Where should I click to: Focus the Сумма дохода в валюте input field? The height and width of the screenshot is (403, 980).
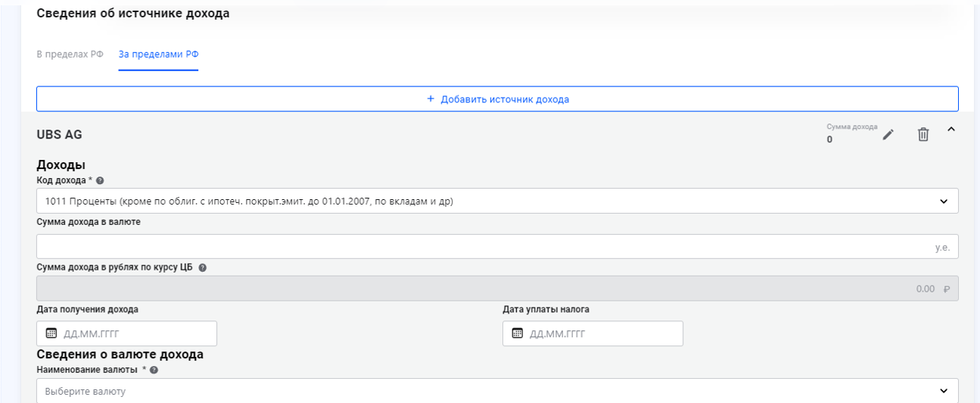(x=484, y=246)
